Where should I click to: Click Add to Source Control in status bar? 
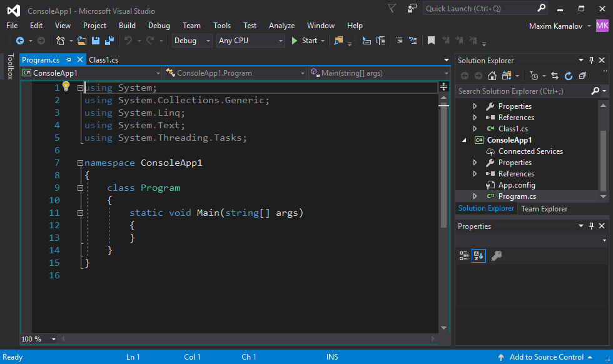(x=546, y=357)
